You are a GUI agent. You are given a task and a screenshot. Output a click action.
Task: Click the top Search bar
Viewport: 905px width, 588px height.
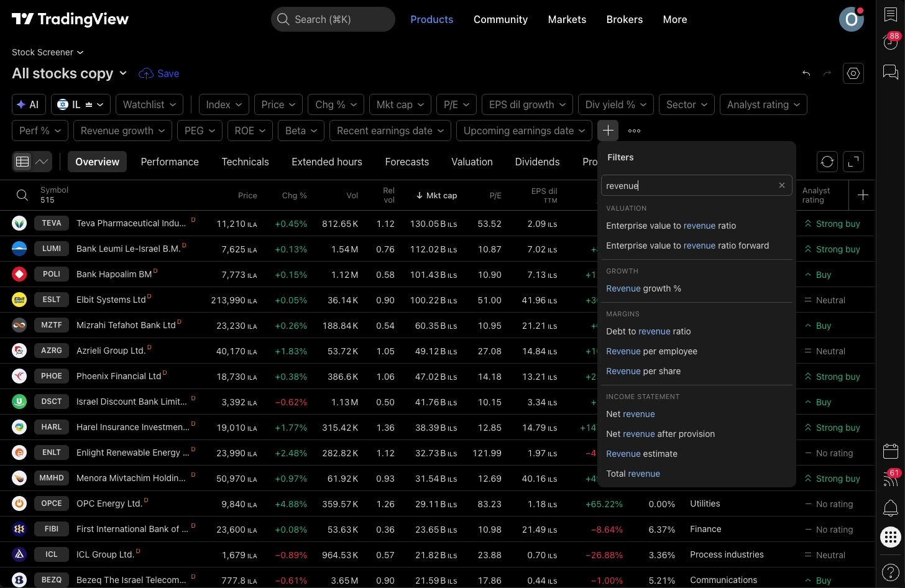tap(333, 19)
